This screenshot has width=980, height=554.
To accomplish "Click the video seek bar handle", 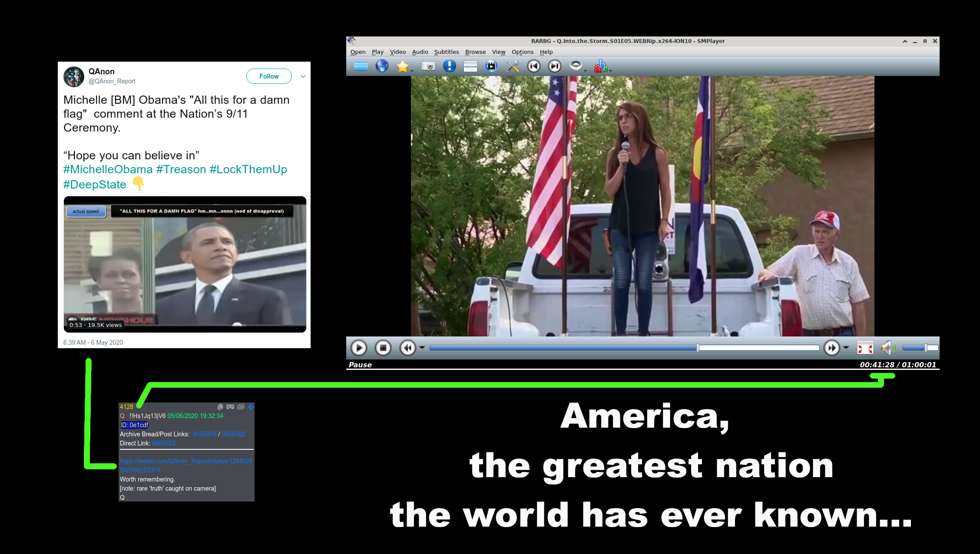I will coord(698,348).
